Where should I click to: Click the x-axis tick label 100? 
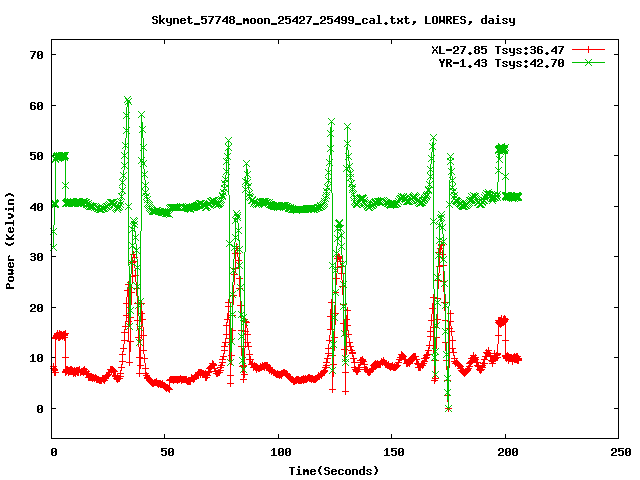coord(281,452)
